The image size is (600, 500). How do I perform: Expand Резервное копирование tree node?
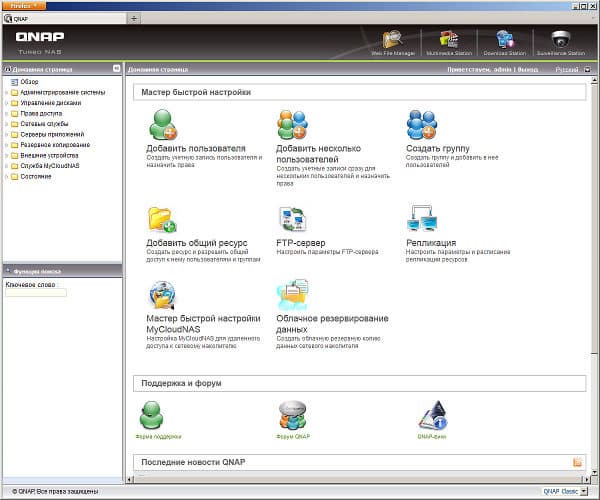[x=6, y=145]
